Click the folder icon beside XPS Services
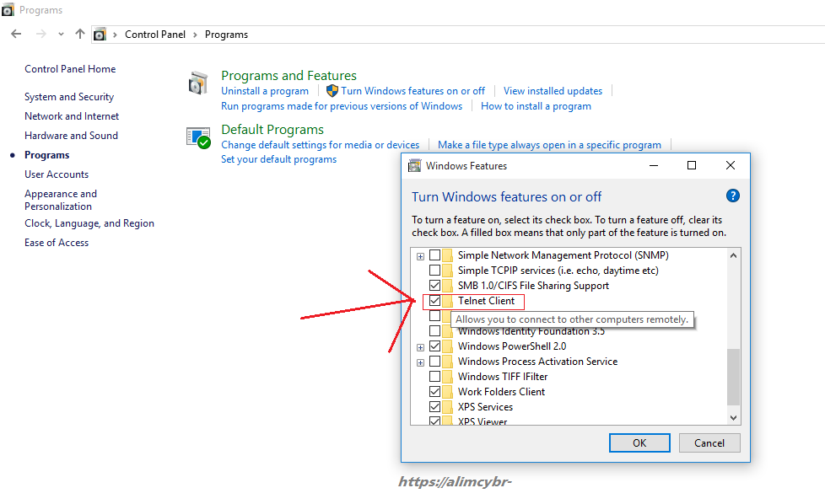 [447, 407]
